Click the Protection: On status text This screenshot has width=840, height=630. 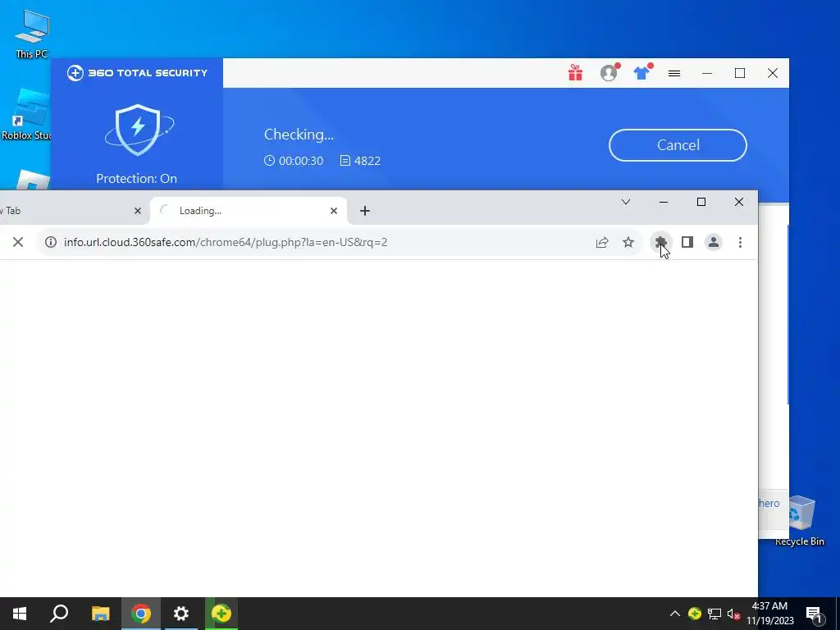coord(137,178)
